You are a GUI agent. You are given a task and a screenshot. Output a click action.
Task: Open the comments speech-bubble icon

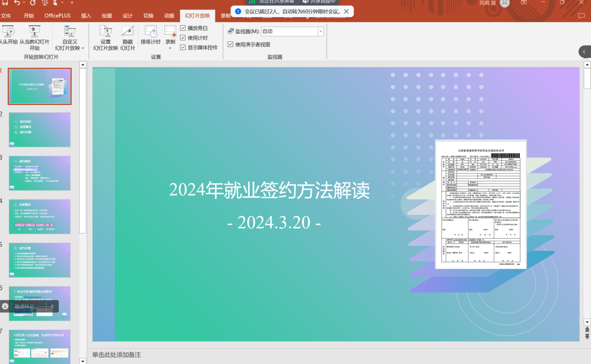(x=581, y=16)
